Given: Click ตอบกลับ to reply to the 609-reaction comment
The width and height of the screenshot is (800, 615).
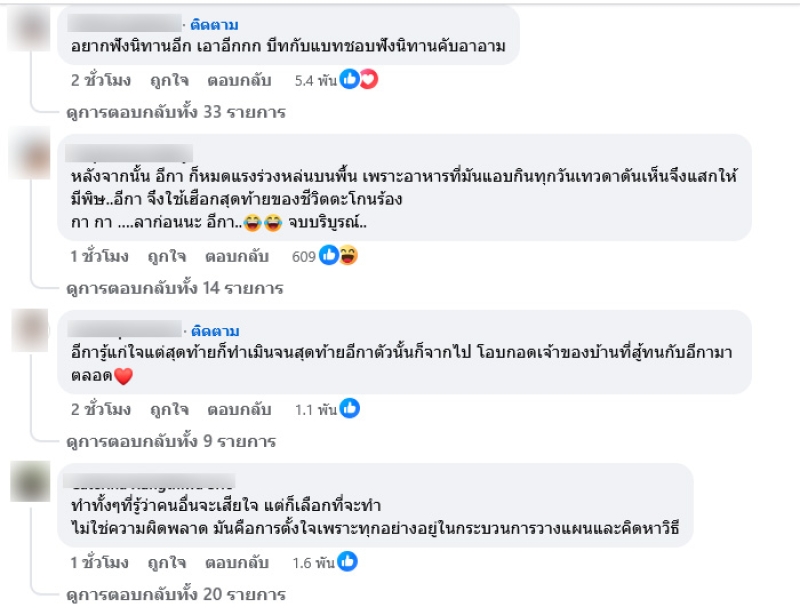Looking at the screenshot, I should tap(238, 256).
